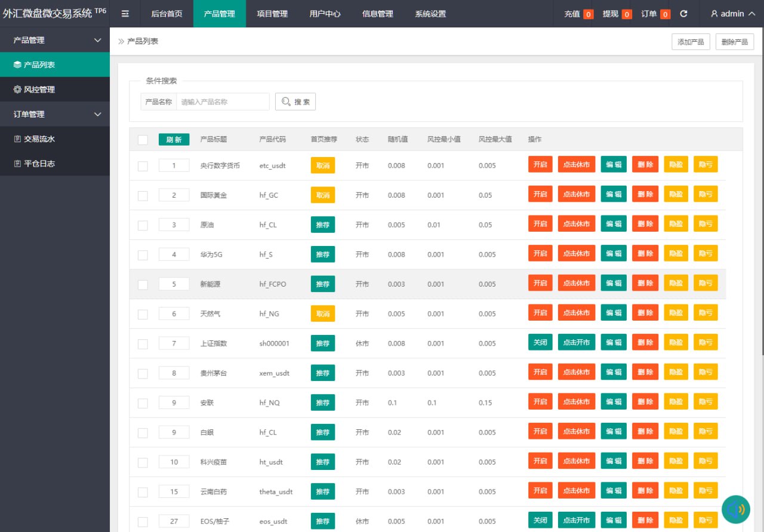Viewport: 764px width, 532px height.
Task: Click 关闭 button for 上证指数 row
Action: click(540, 343)
